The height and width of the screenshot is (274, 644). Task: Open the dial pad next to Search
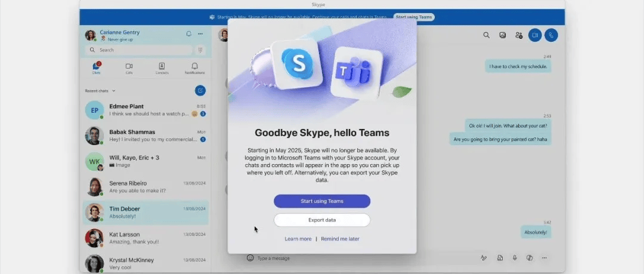[x=200, y=50]
